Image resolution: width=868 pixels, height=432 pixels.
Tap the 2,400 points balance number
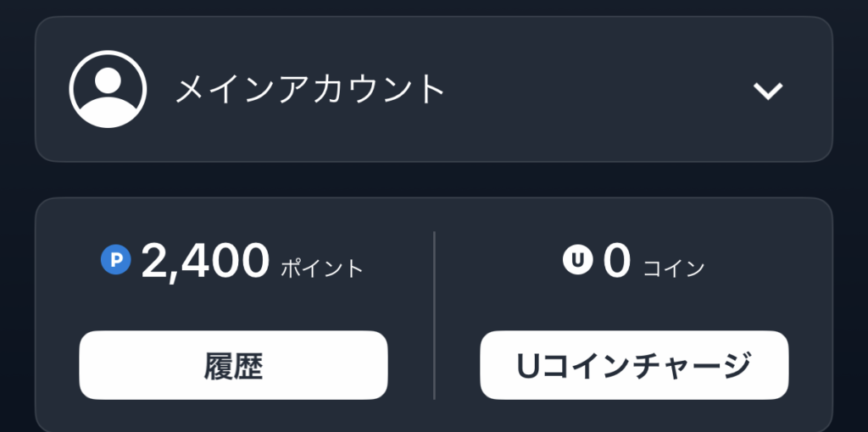(205, 261)
